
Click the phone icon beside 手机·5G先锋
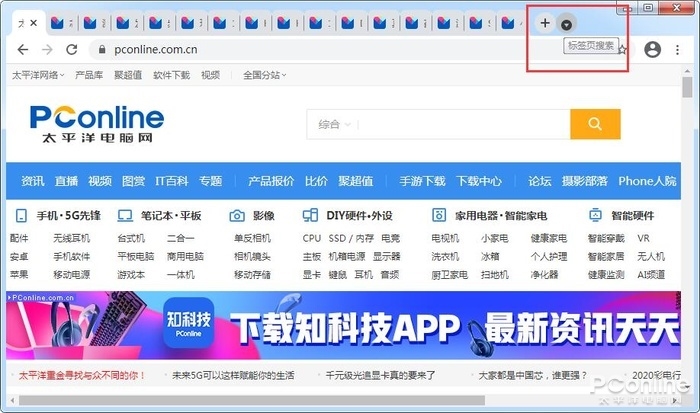coord(22,215)
